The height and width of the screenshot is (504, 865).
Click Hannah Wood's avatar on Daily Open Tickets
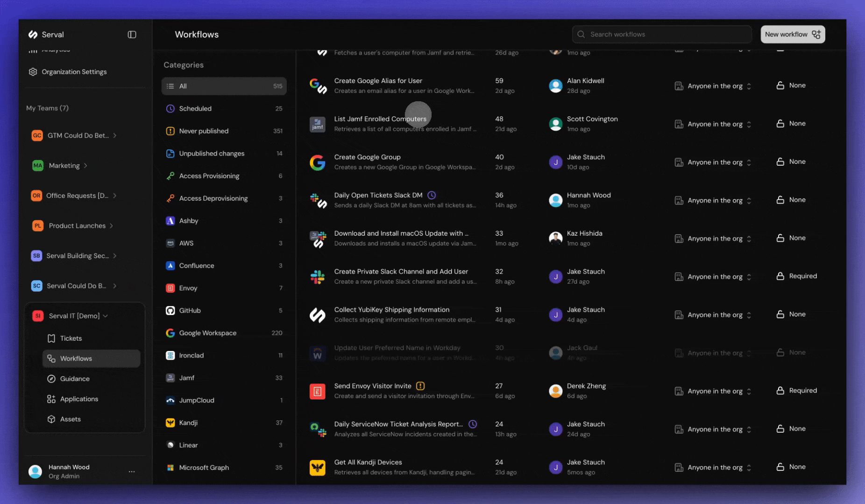(x=555, y=200)
